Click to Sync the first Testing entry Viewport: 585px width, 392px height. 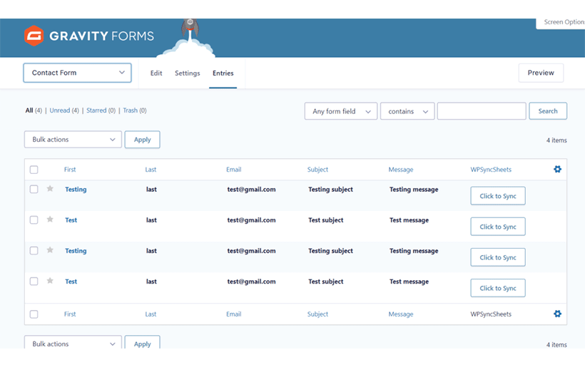click(x=498, y=196)
